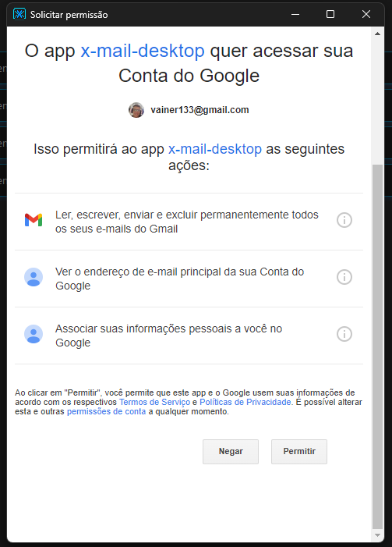Click the Negar button
Image resolution: width=392 pixels, height=547 pixels.
click(231, 452)
